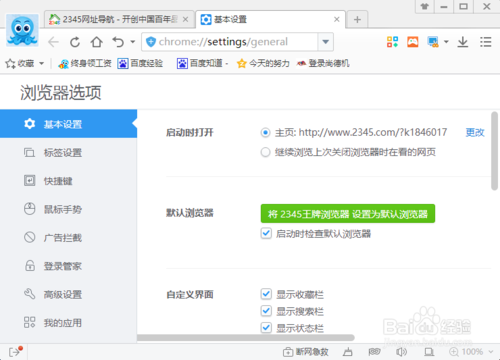Select 鼠标手势 in sidebar
Viewport: 500px width, 360px height.
68,209
